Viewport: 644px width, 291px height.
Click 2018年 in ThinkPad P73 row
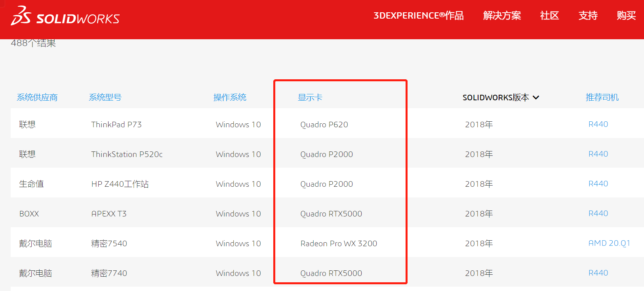pyautogui.click(x=479, y=124)
